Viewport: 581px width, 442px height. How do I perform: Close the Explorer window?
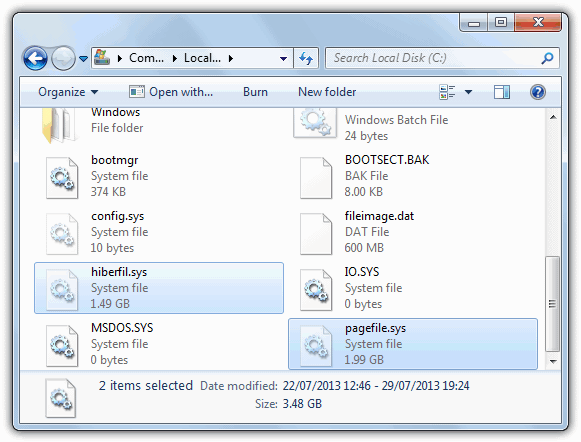538,23
